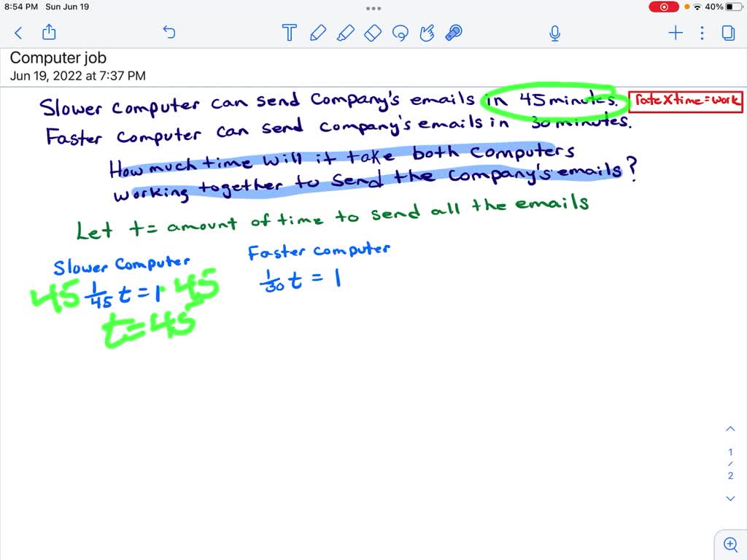Viewport: 747px width, 560px height.
Task: Select the Pen tool
Action: coord(318,33)
